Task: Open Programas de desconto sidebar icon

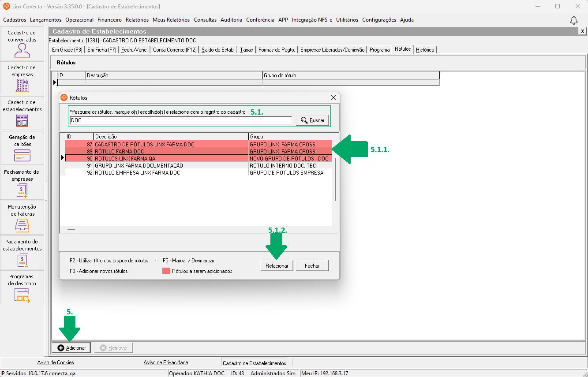Action: pyautogui.click(x=22, y=287)
